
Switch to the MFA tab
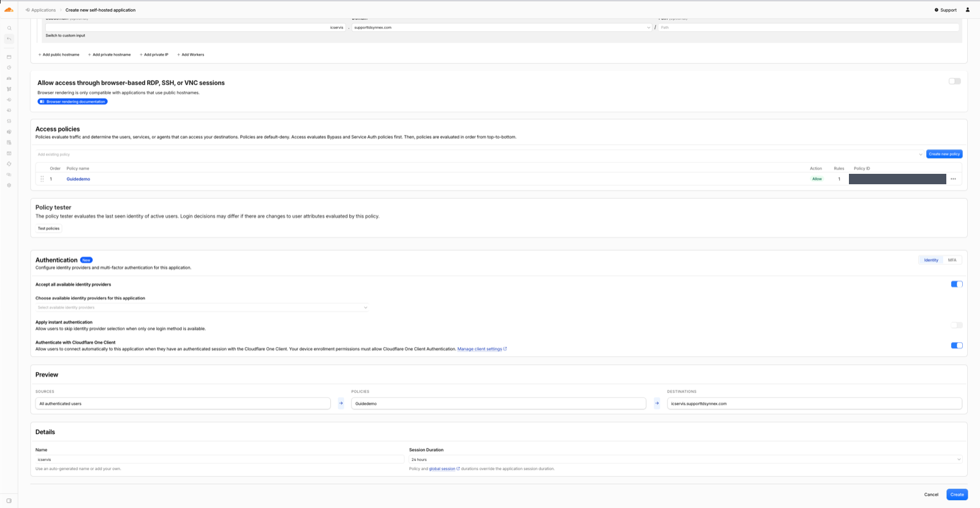[952, 260]
